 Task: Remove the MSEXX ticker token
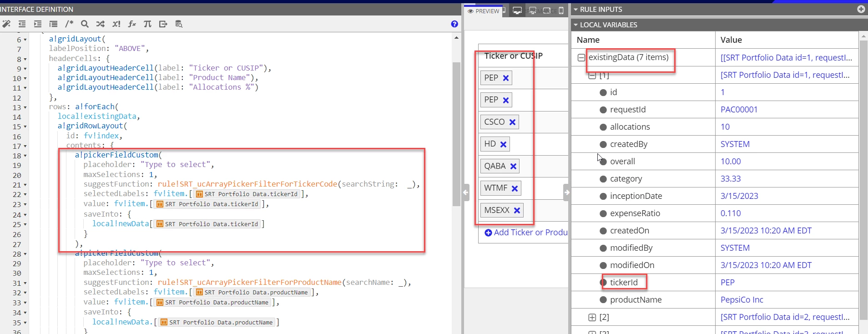(517, 211)
